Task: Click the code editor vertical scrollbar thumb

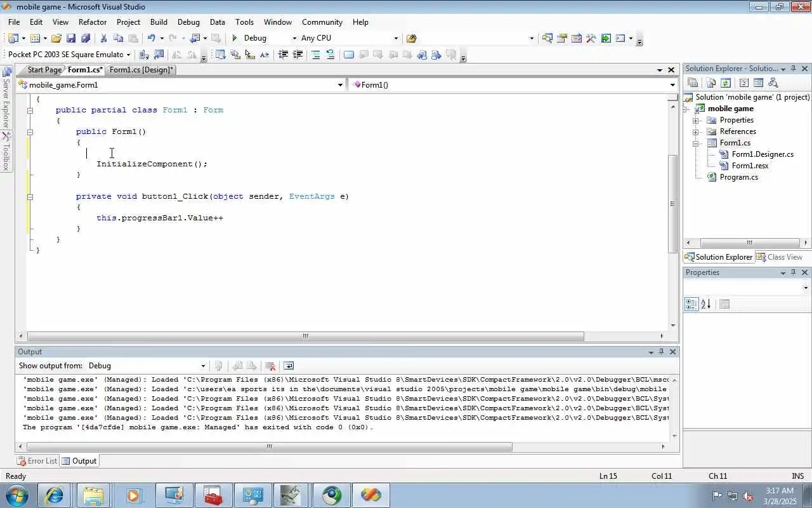Action: (x=673, y=203)
